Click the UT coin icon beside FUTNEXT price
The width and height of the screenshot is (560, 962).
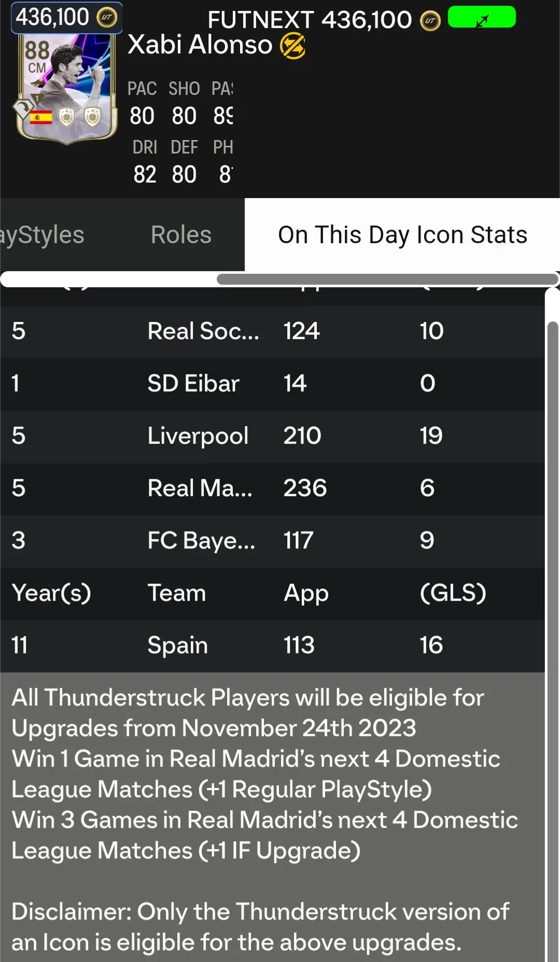coord(430,21)
